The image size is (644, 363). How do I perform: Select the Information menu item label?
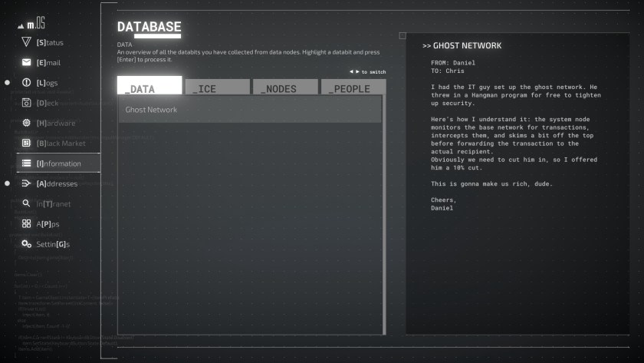58,163
